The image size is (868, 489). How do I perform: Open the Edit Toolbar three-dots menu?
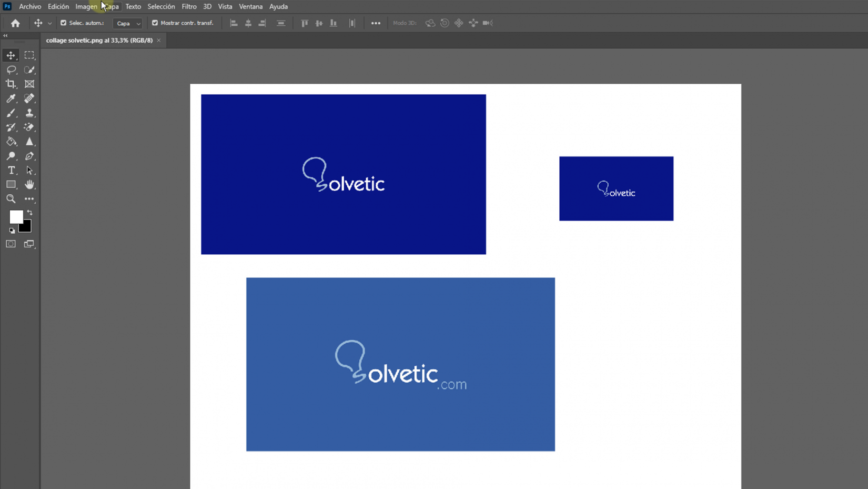point(29,199)
